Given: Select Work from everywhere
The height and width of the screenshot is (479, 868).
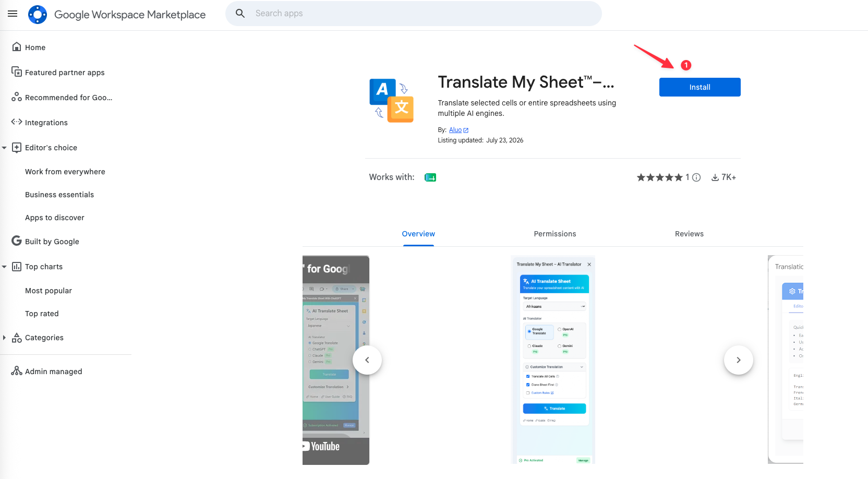Looking at the screenshot, I should 65,172.
